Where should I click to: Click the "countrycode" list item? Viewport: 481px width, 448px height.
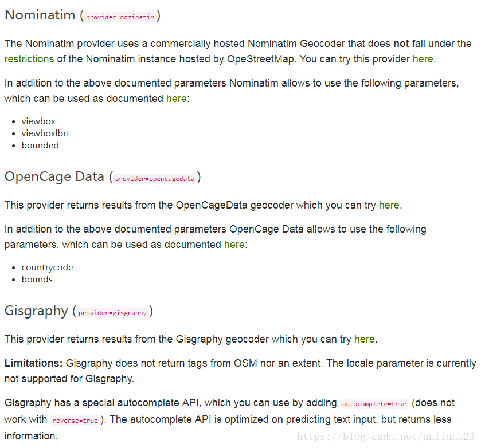point(47,268)
